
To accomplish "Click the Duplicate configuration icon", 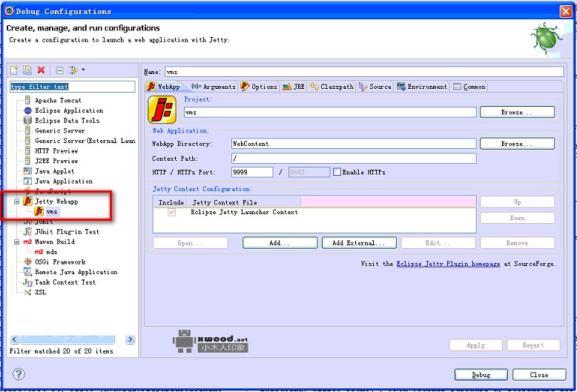I will (27, 70).
